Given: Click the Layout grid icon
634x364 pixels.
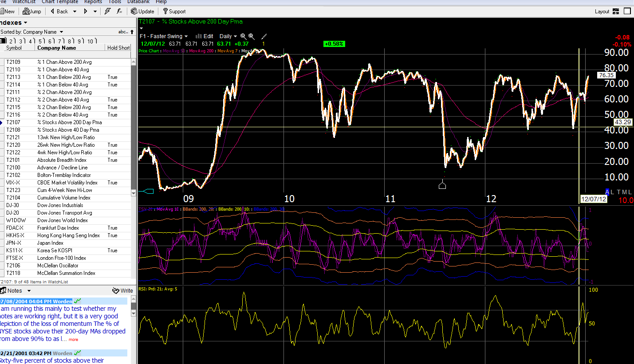Looking at the screenshot, I should pos(616,12).
